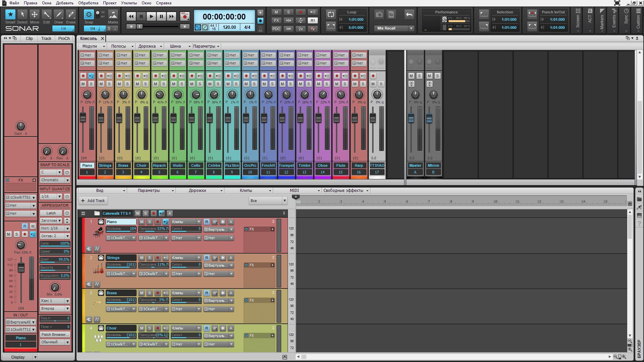Choose the Move tool
Image resolution: width=644 pixels, height=362 pixels.
pyautogui.click(x=35, y=14)
